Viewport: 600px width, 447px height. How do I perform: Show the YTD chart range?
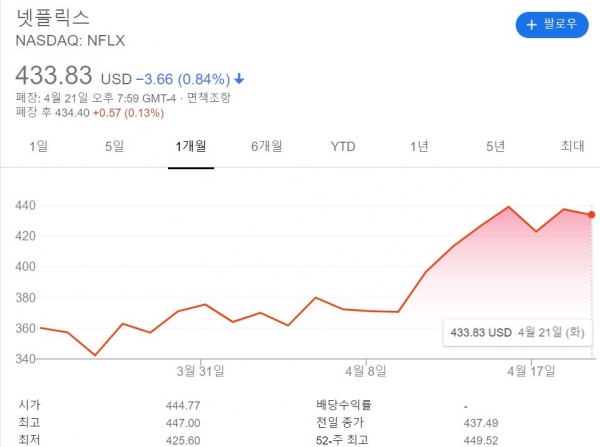[343, 147]
